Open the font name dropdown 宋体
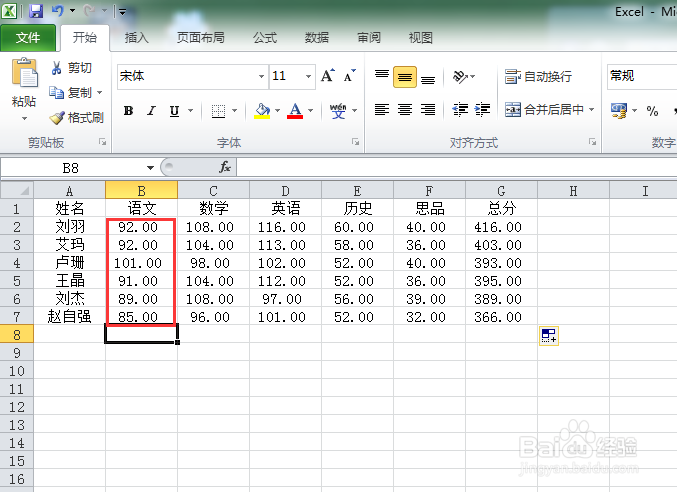 tap(261, 76)
